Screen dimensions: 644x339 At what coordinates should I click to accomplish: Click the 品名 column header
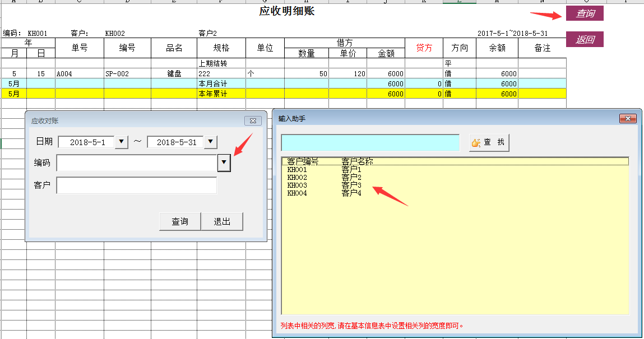pyautogui.click(x=174, y=48)
